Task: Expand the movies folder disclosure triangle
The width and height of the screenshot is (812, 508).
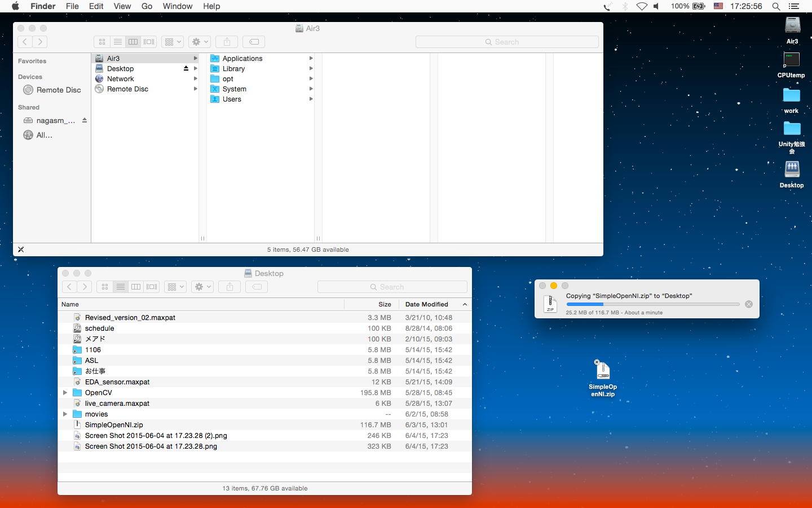Action: [x=65, y=414]
